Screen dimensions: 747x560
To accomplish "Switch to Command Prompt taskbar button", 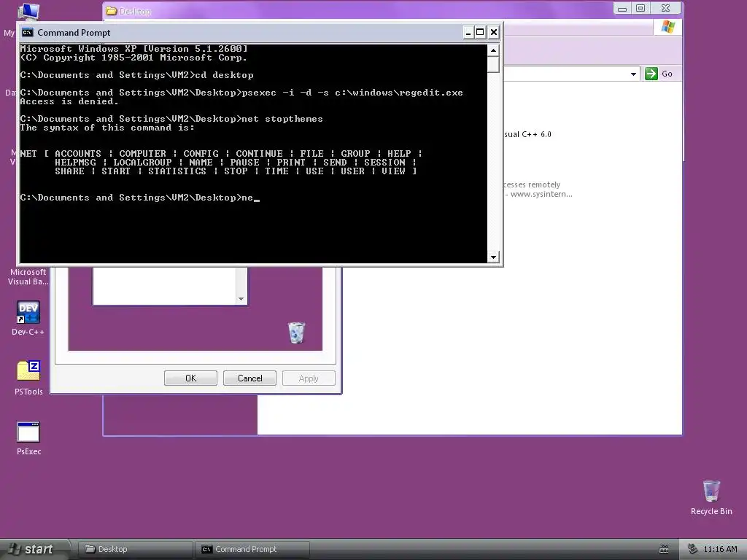I will coord(252,549).
